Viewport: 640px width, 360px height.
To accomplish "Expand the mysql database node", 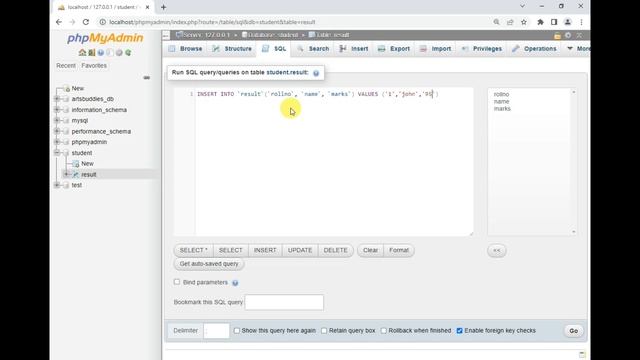I will tap(57, 120).
